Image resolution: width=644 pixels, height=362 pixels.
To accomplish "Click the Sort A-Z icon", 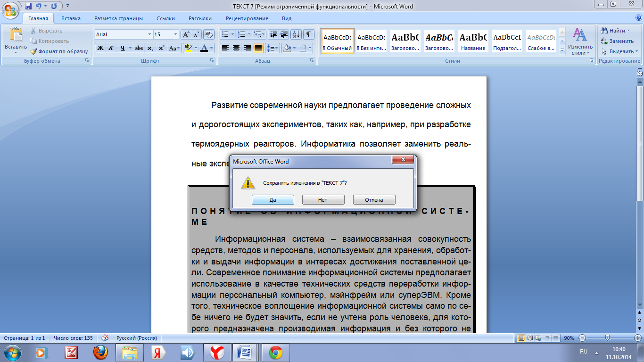I will (x=296, y=34).
